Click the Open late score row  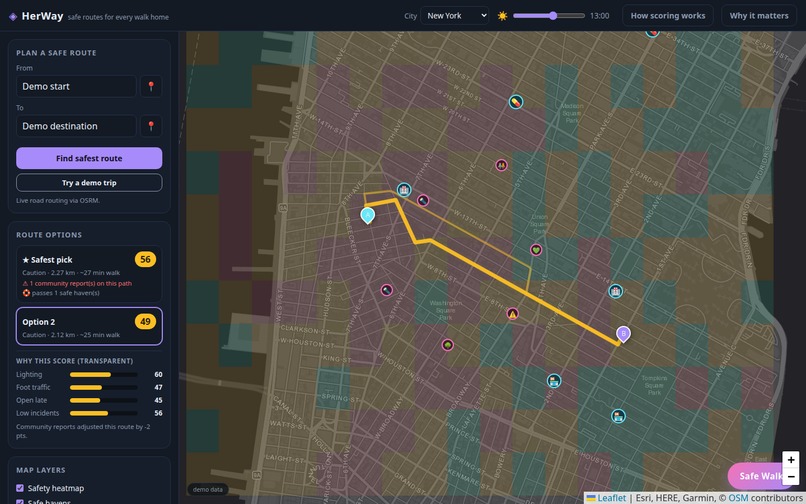(89, 400)
